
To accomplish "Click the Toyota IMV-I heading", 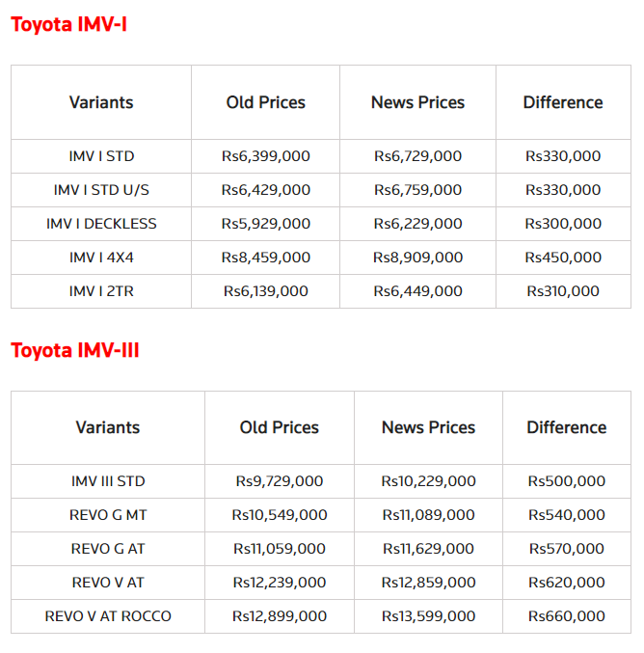I will pyautogui.click(x=68, y=23).
